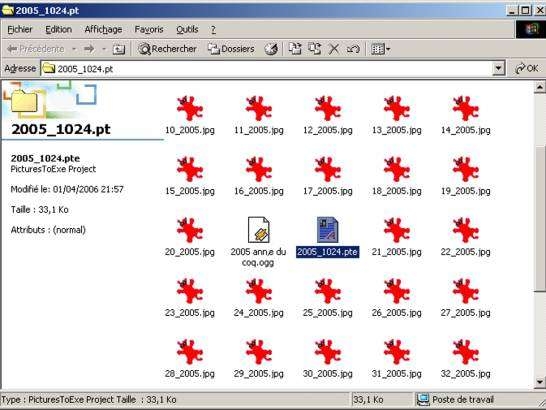Expand the Adresse bar dropdown arrow
The width and height of the screenshot is (546, 410).
click(x=499, y=68)
